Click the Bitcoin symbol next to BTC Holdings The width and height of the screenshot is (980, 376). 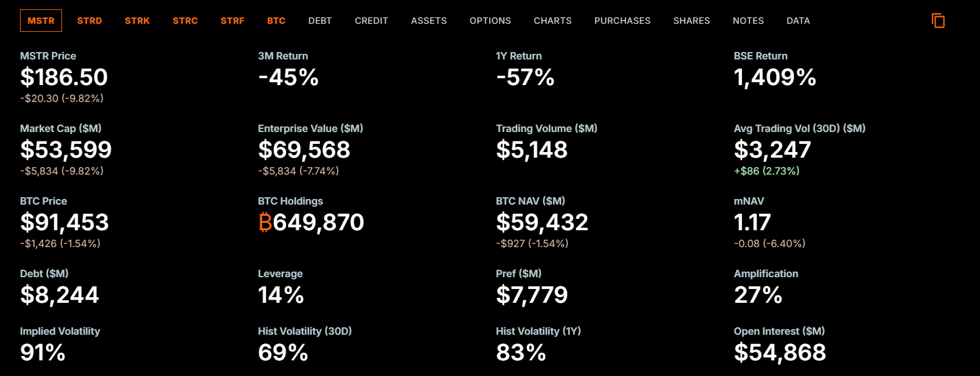264,223
